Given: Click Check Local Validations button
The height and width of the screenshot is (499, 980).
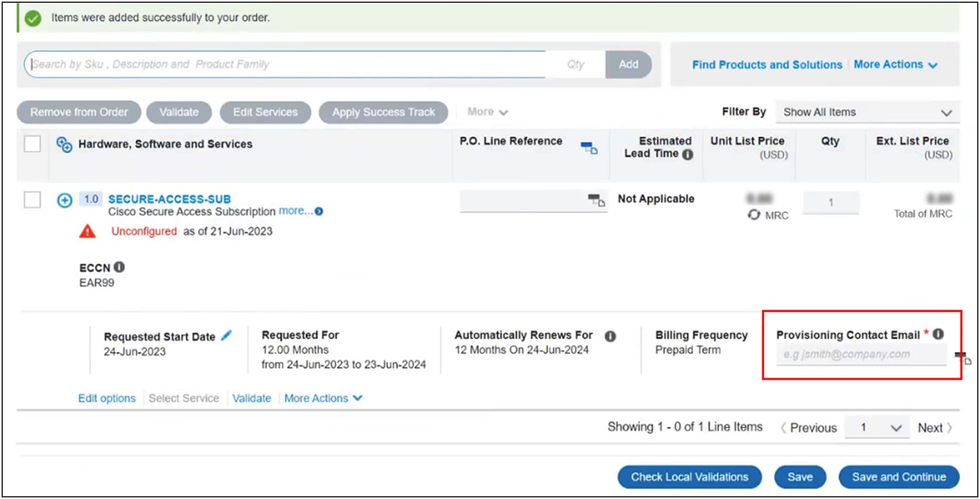Looking at the screenshot, I should click(x=689, y=477).
